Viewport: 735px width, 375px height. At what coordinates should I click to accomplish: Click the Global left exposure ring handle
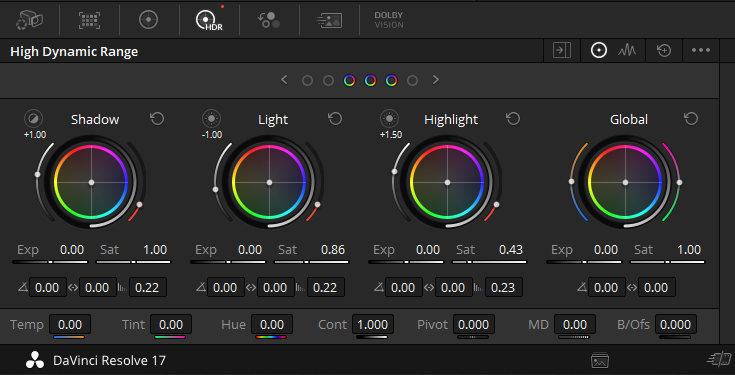click(571, 181)
